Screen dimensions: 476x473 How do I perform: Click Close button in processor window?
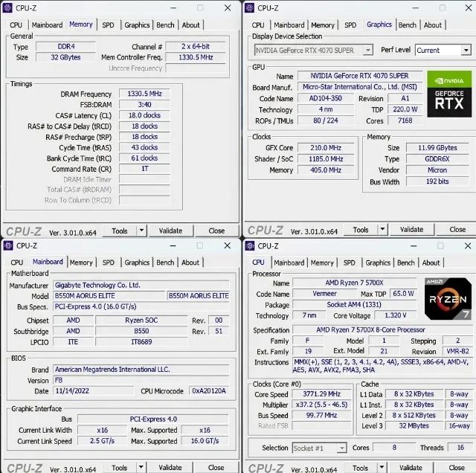[x=457, y=468]
